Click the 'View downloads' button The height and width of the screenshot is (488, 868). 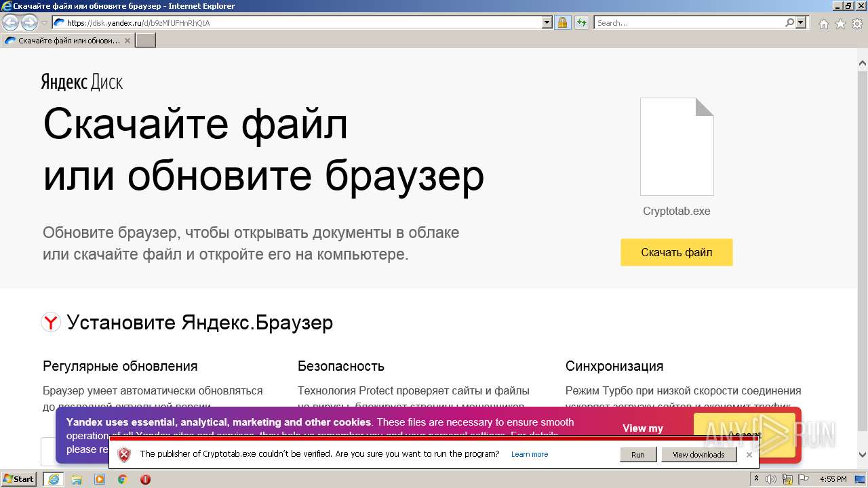[x=698, y=455]
